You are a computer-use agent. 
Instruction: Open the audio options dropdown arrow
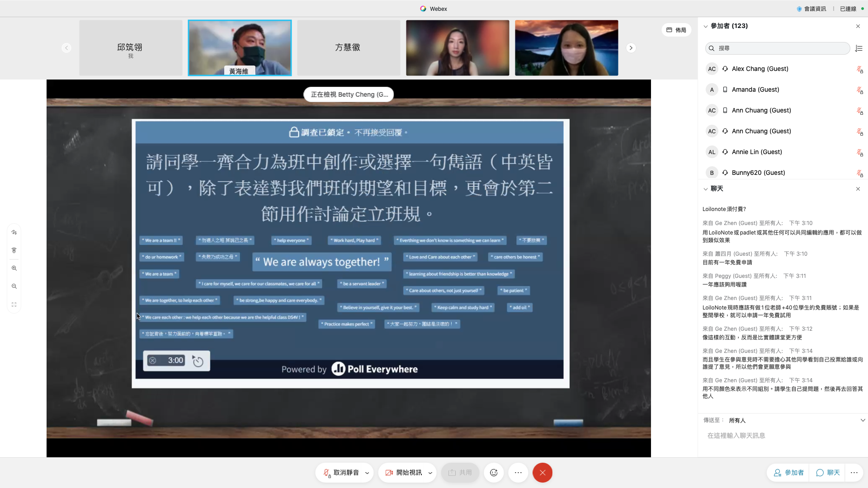[x=367, y=473]
